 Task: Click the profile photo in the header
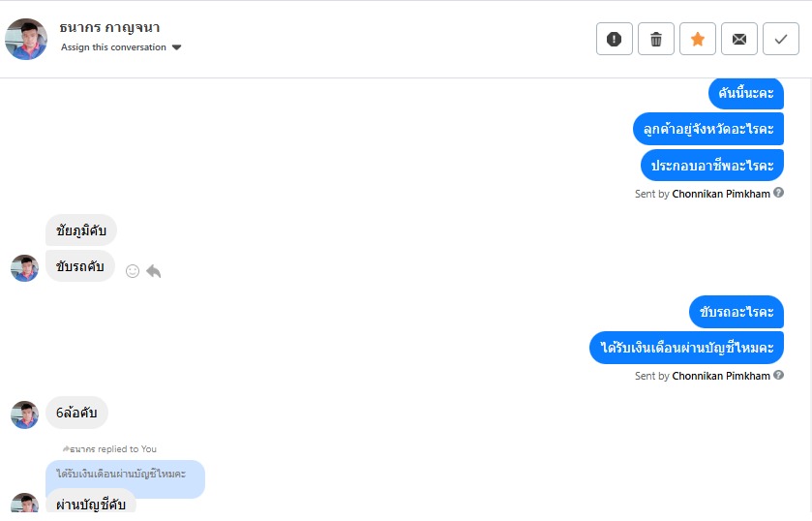[26, 39]
